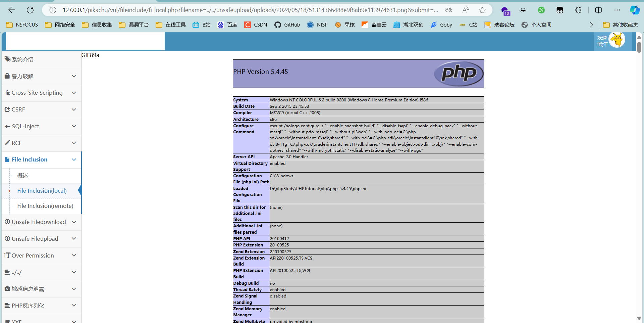Expand the SQL-Inject sidebar menu
Viewport: 644px width, 323px height.
tap(42, 126)
